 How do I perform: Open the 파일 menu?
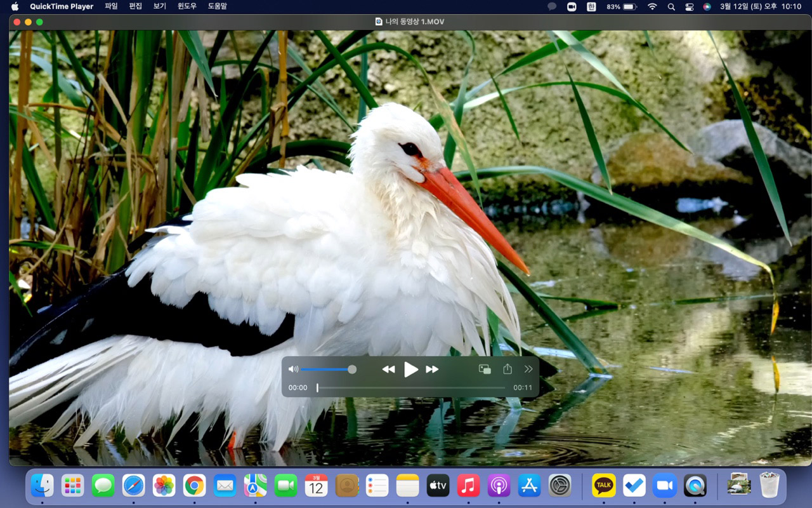(x=111, y=6)
